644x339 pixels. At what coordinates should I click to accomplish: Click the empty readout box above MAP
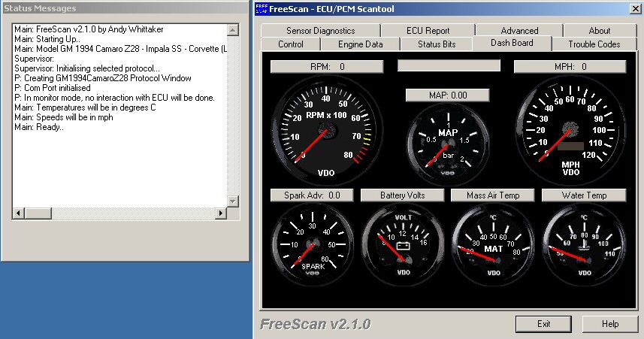click(449, 65)
